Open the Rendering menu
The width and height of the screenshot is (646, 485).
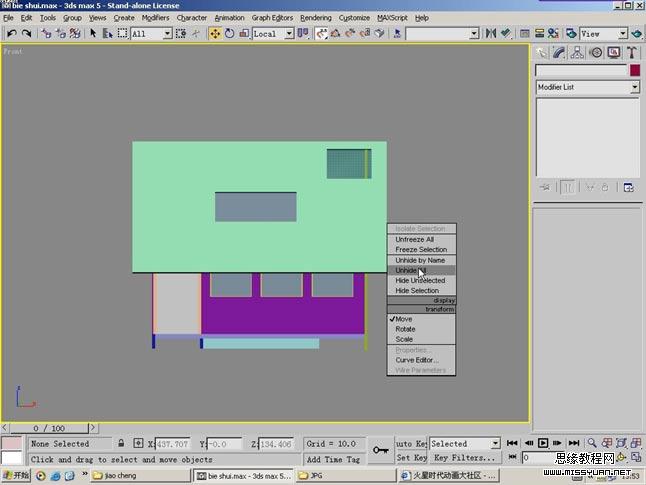[316, 18]
